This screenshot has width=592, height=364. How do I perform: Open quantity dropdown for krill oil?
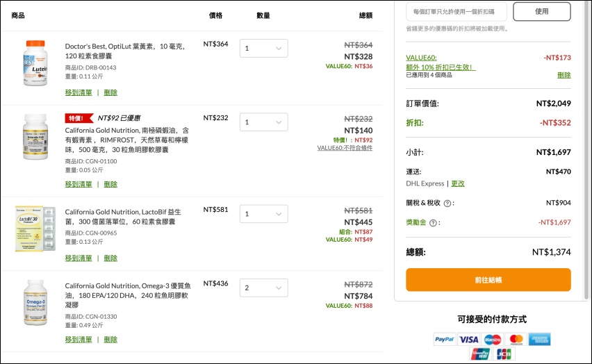tap(263, 122)
